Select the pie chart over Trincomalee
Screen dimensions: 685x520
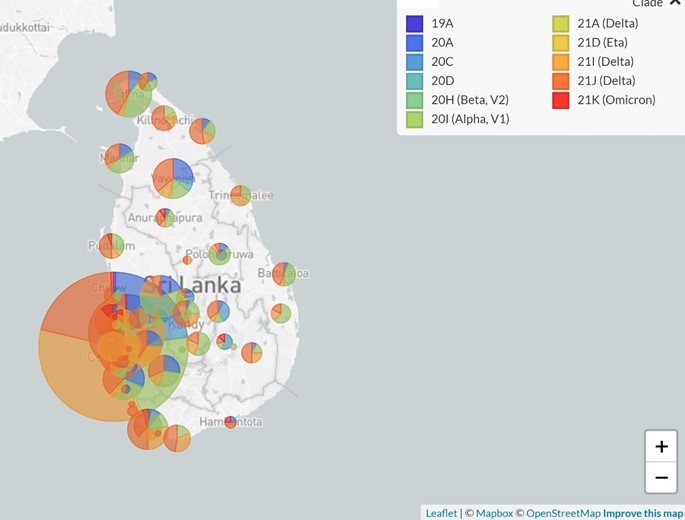[x=241, y=195]
